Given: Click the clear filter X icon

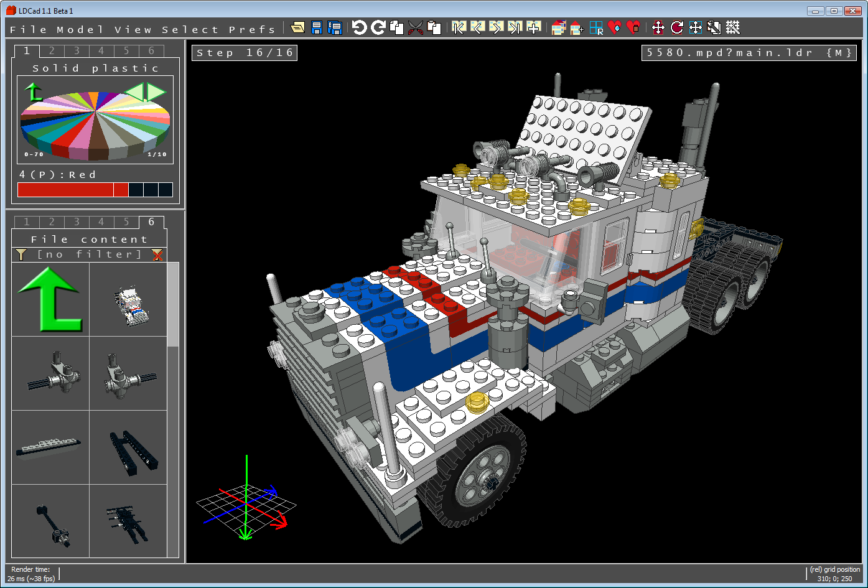Looking at the screenshot, I should click(x=157, y=254).
